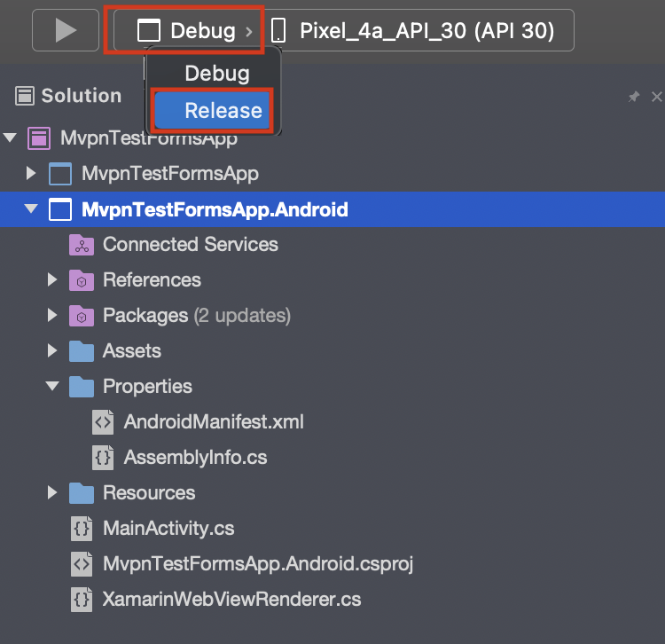The height and width of the screenshot is (644, 665).
Task: Click the AssemblyInfo.cs file icon
Action: pyautogui.click(x=103, y=458)
